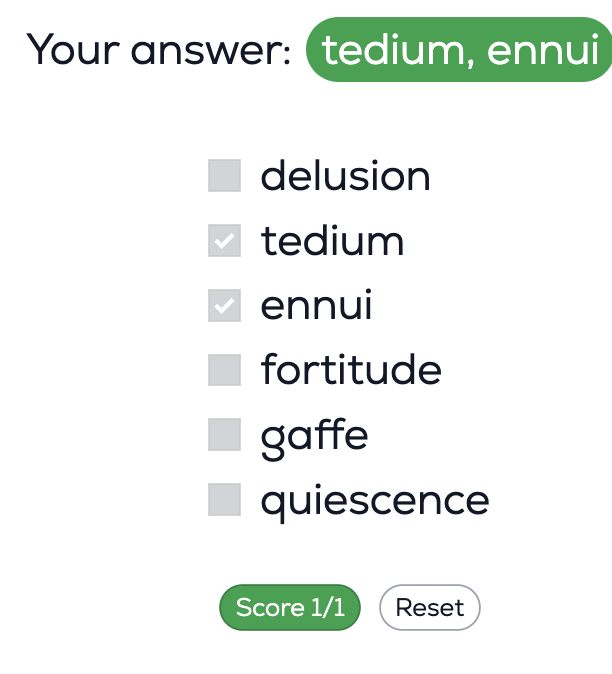Uncheck the tedium checkbox
This screenshot has height=674, width=612.
pos(224,241)
